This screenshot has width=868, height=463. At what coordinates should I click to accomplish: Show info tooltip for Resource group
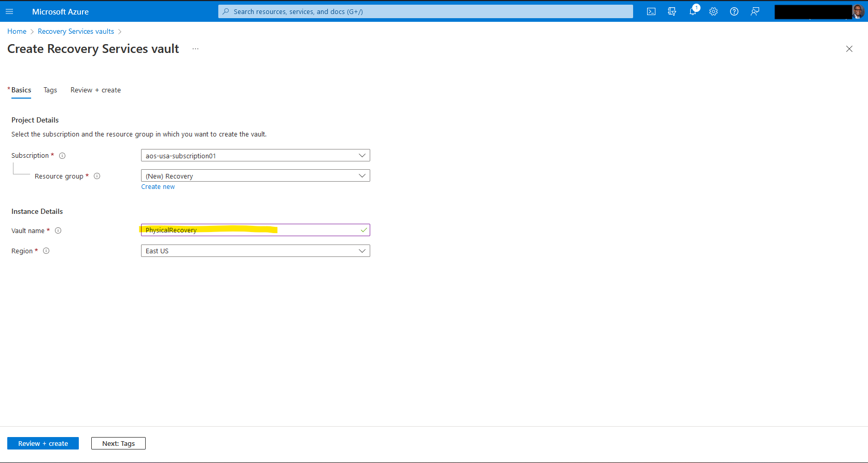pos(97,176)
